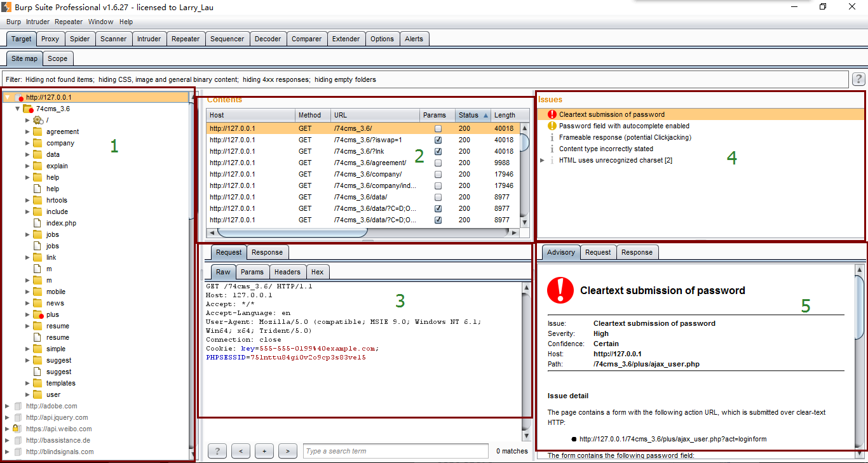
Task: Switch to Hex view of the request
Action: 317,272
